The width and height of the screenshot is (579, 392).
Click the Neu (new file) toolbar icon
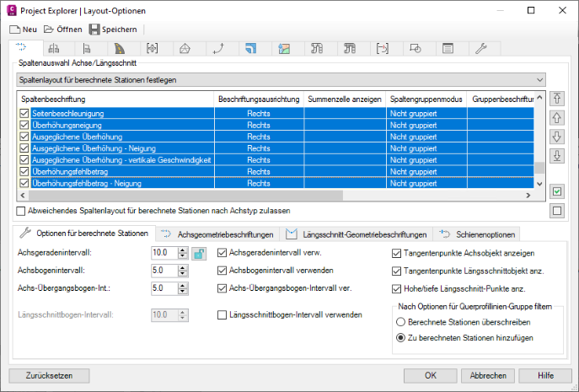click(14, 29)
